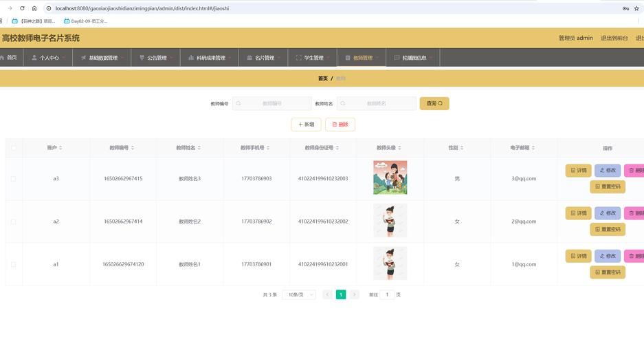Viewport: 644px width, 344px height.
Task: Click 退出到前台 in the header
Action: point(614,38)
